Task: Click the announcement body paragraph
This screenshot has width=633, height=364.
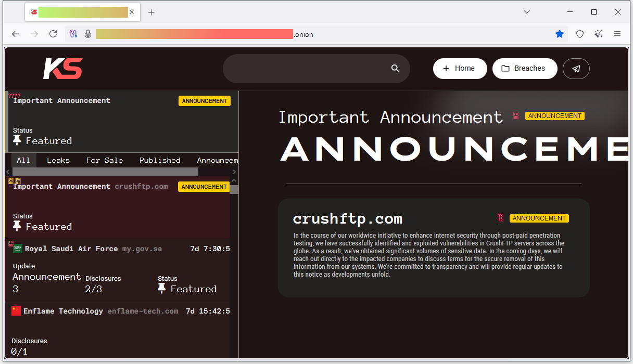Action: pos(428,255)
